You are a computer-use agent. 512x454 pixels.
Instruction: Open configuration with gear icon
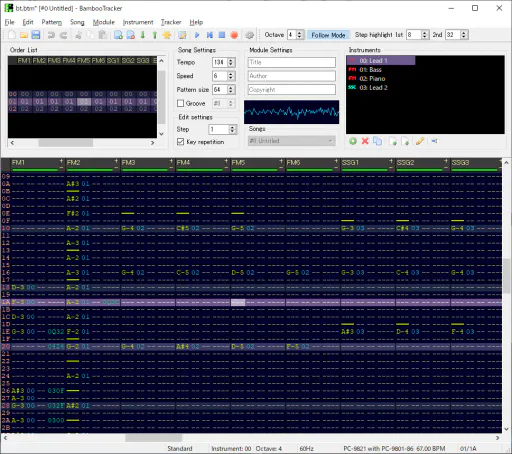[x=249, y=35]
